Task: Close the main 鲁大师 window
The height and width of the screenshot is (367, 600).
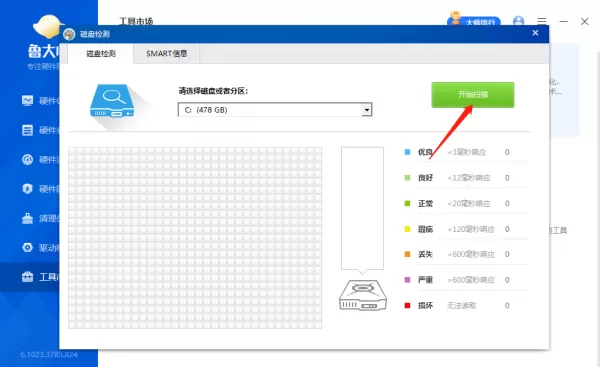Action: click(x=584, y=21)
